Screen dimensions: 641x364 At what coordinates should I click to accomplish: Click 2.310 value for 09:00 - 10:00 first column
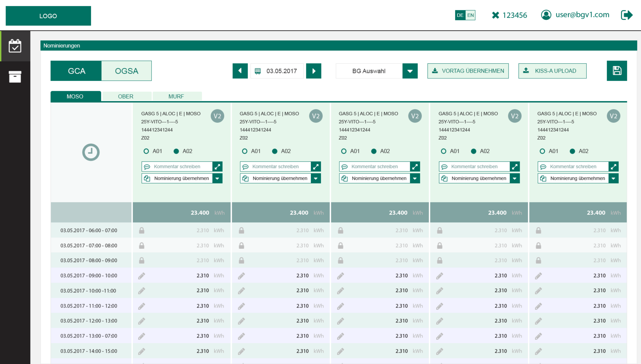point(203,276)
